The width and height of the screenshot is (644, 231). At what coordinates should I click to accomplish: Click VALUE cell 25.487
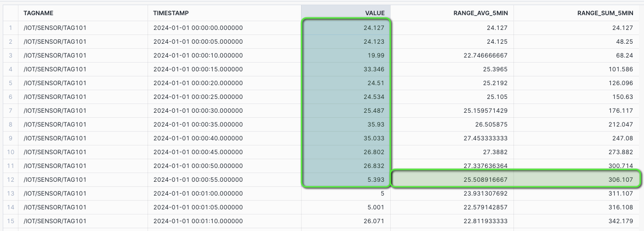pyautogui.click(x=346, y=110)
